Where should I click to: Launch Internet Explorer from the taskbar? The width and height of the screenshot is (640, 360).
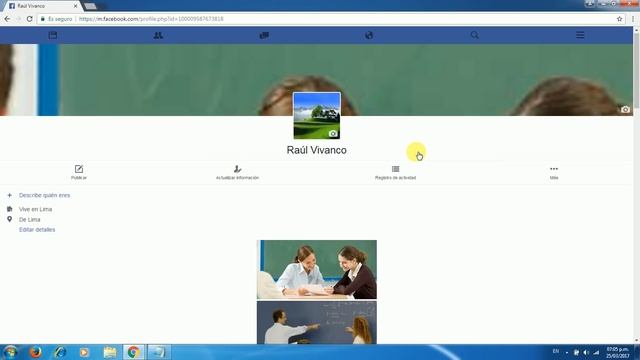pyautogui.click(x=60, y=352)
